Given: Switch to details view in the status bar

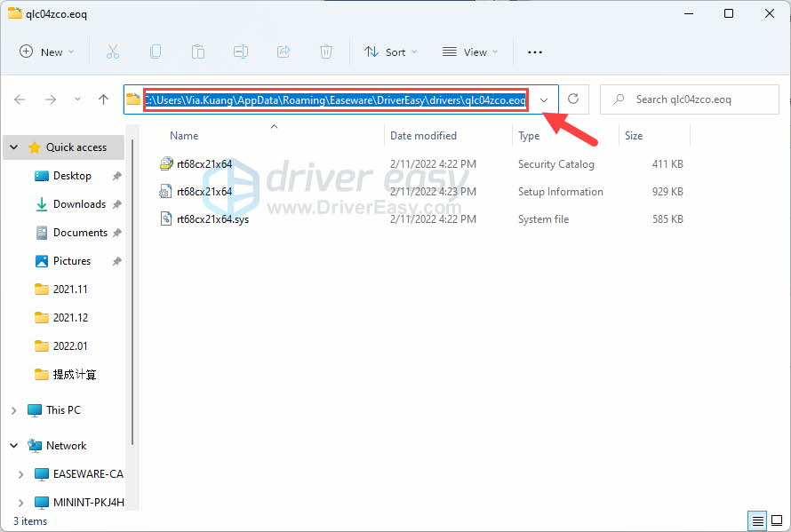Looking at the screenshot, I should pyautogui.click(x=758, y=520).
